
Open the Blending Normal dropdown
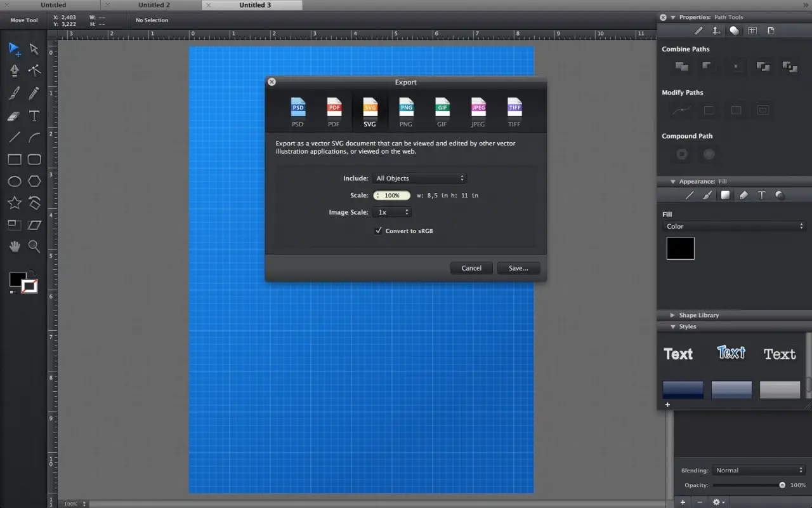coord(758,471)
